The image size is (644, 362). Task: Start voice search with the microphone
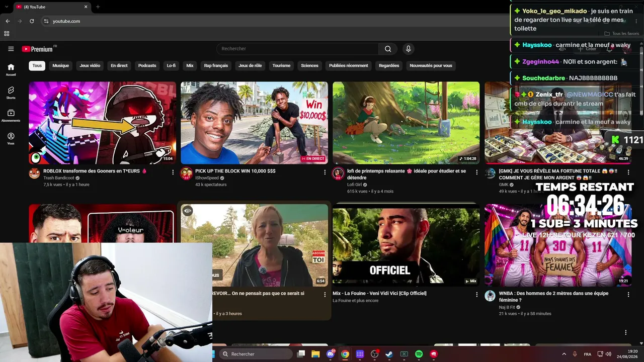408,49
